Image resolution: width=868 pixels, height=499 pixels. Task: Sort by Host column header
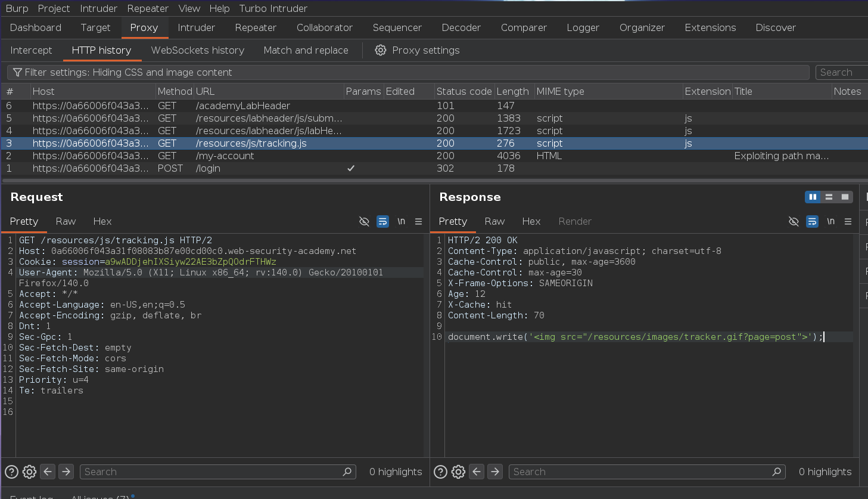coord(93,91)
